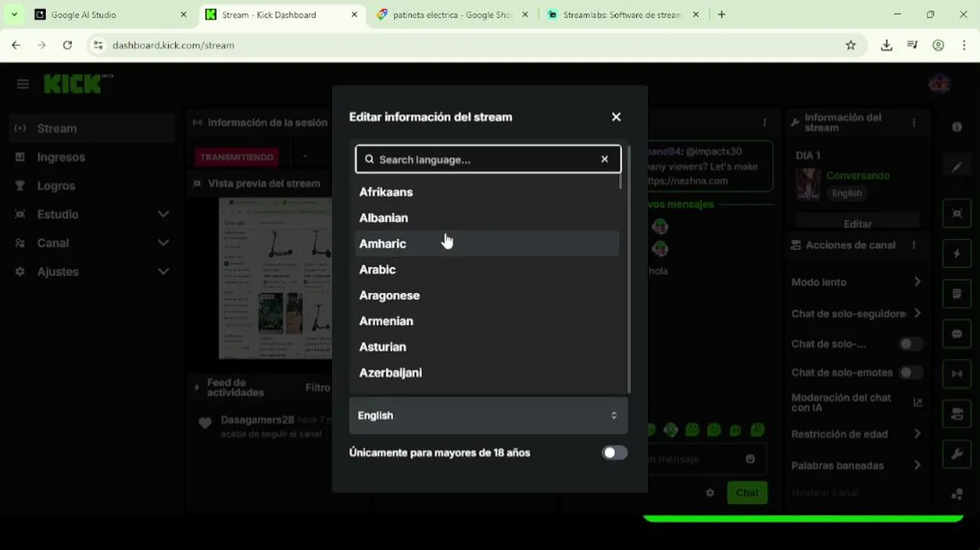This screenshot has height=550, width=980.
Task: Close the Editar información del stream dialog
Action: point(616,117)
